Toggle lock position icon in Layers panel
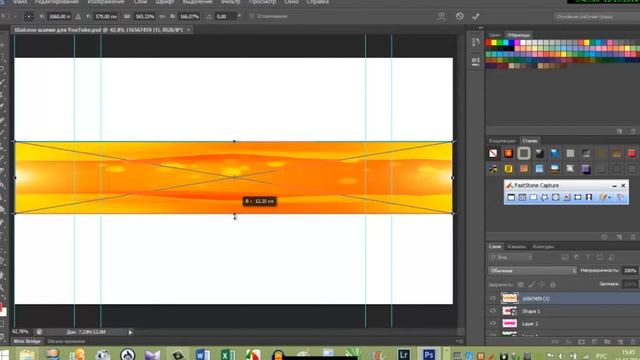640x360 pixels. point(542,284)
